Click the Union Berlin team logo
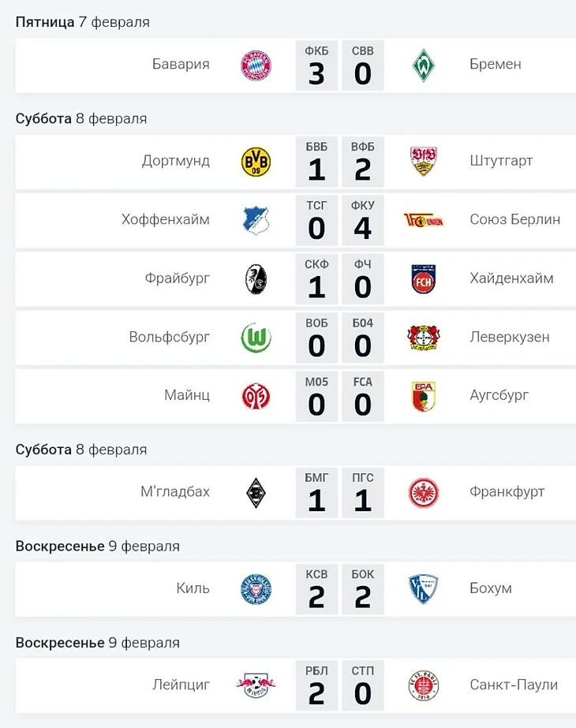 pos(424,220)
